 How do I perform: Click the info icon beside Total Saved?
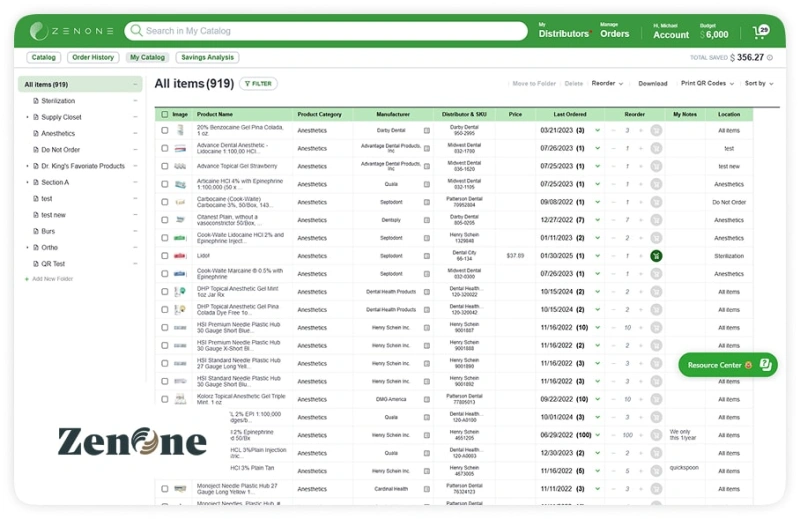[771, 58]
